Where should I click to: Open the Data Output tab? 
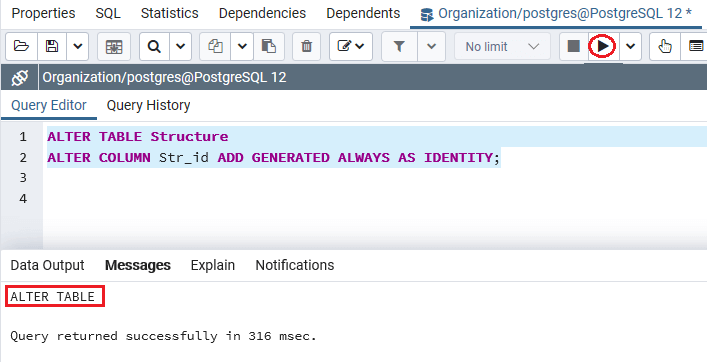pyautogui.click(x=47, y=265)
